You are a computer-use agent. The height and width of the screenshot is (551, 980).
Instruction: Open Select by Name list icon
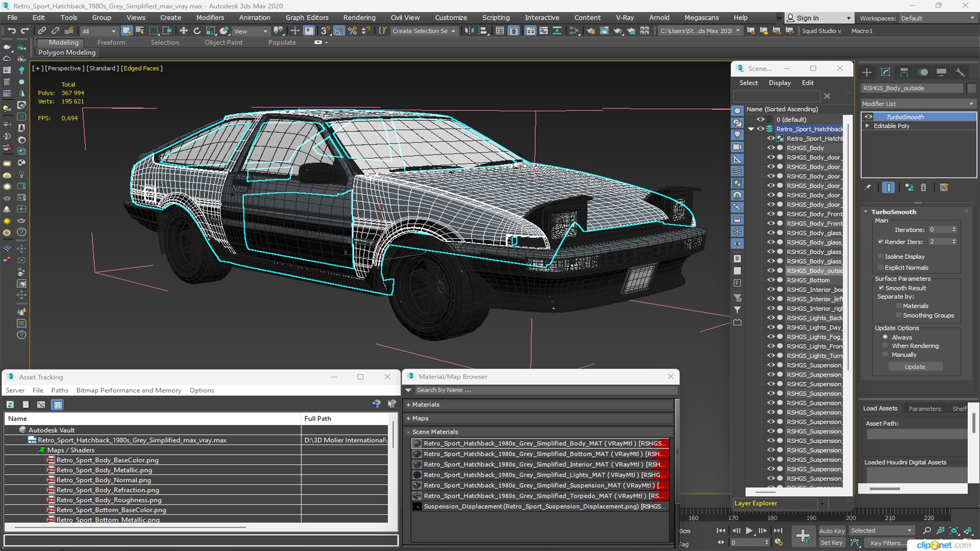coord(140,31)
